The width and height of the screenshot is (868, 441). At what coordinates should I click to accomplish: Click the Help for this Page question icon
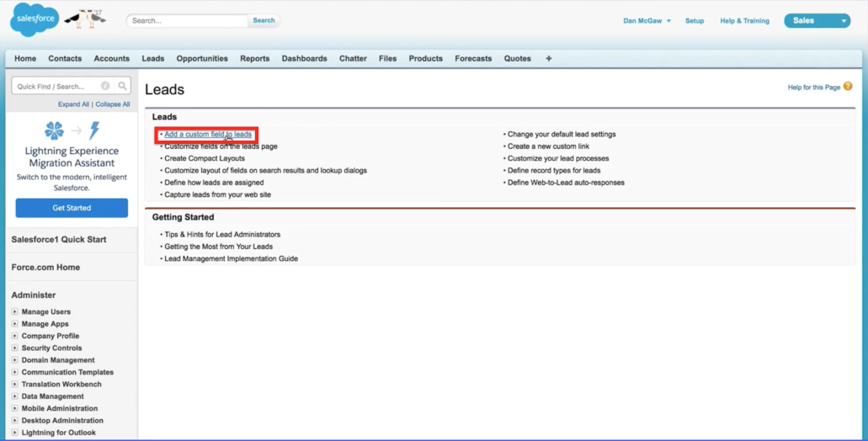[848, 87]
